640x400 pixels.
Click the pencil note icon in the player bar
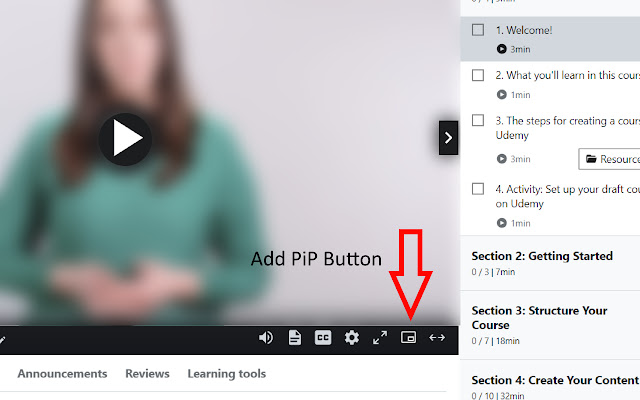[2, 340]
